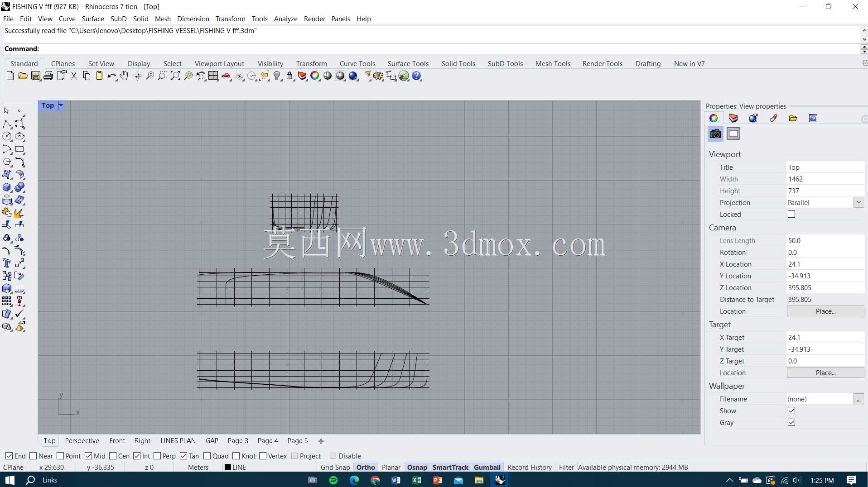Click the padlock Lock objects icon
Screen dimensions: 868x487
click(290, 76)
